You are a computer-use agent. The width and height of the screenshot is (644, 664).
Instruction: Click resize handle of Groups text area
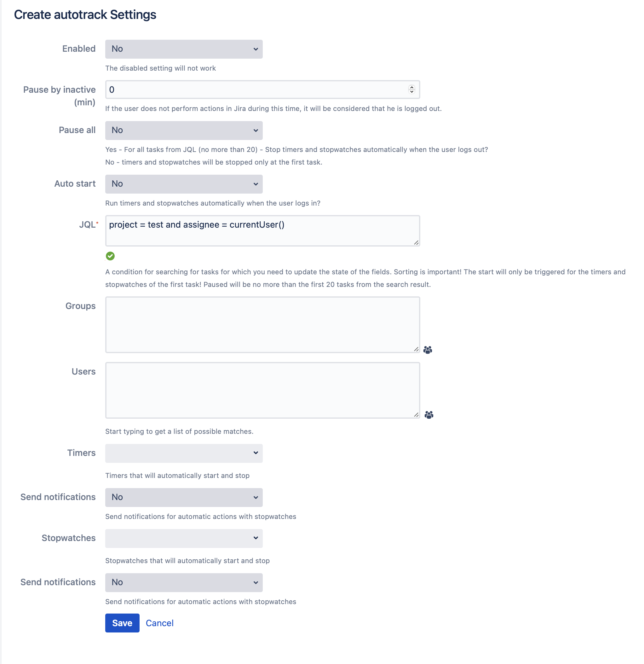(x=416, y=349)
